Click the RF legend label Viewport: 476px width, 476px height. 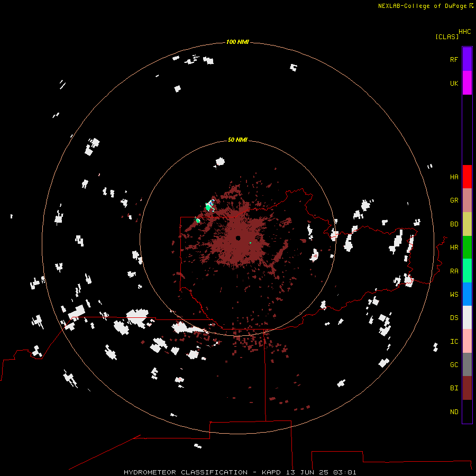(454, 59)
